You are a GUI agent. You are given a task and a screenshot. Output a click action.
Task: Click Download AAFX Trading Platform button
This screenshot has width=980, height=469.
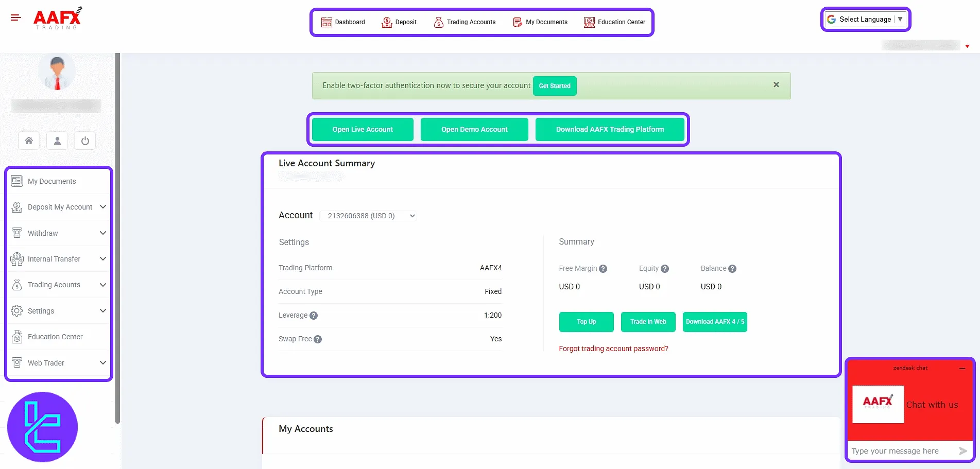coord(610,129)
